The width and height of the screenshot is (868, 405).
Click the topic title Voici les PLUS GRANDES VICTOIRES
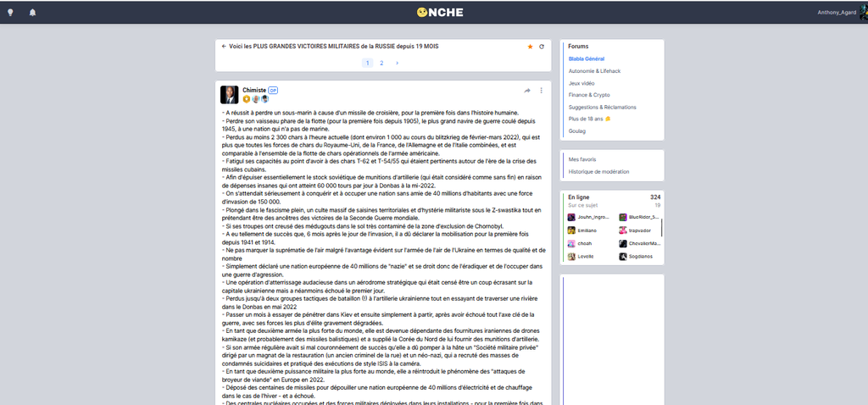(333, 47)
